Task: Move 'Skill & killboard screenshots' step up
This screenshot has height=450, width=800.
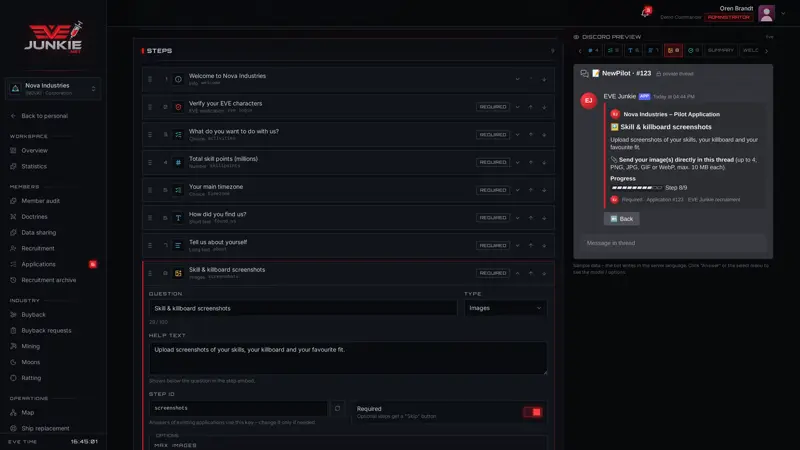Action: 531,273
